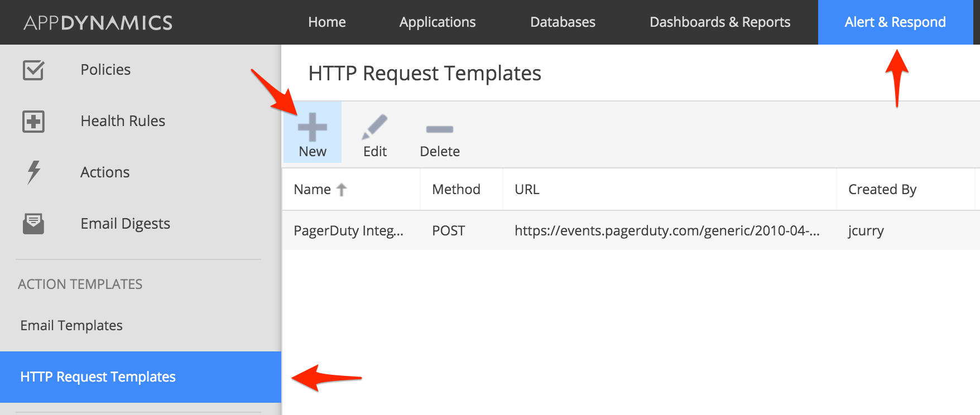Toggle sort arrow on Name column
Viewport: 980px width, 415px height.
pos(342,190)
